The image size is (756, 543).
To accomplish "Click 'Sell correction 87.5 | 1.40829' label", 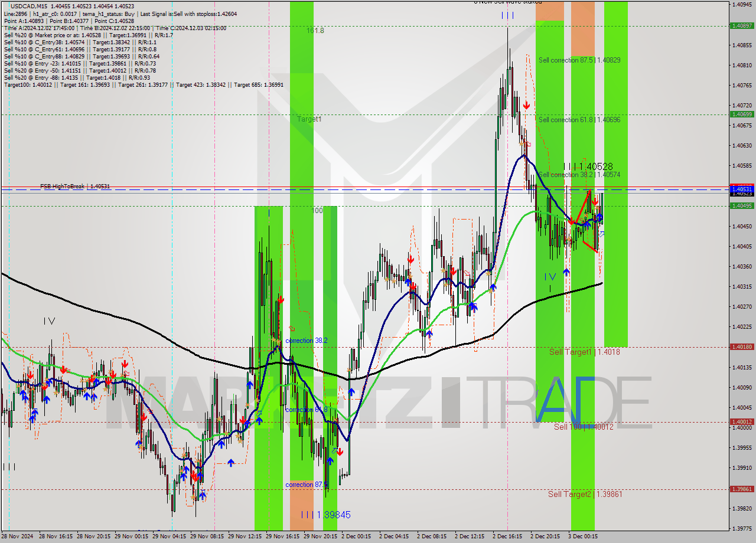I will (x=579, y=60).
